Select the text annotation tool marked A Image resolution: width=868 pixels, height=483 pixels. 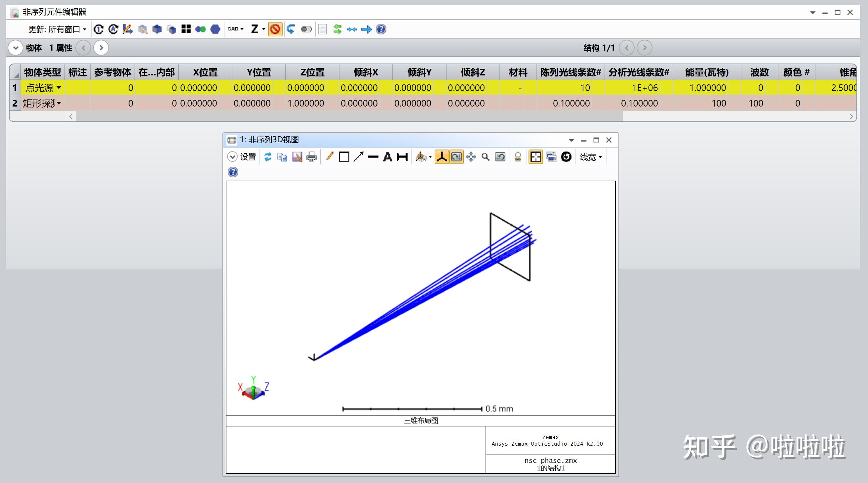[x=387, y=157]
